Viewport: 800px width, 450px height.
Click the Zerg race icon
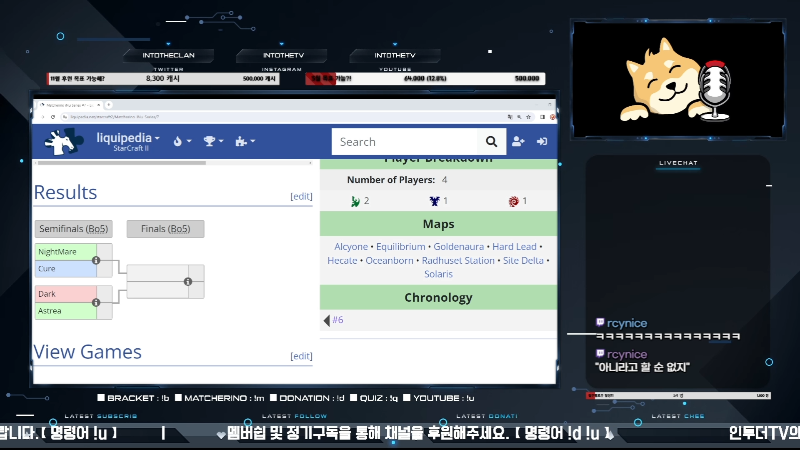(513, 202)
